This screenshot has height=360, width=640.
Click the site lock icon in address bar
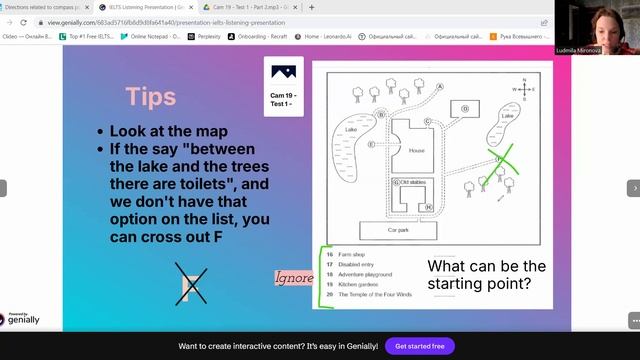tap(40, 23)
